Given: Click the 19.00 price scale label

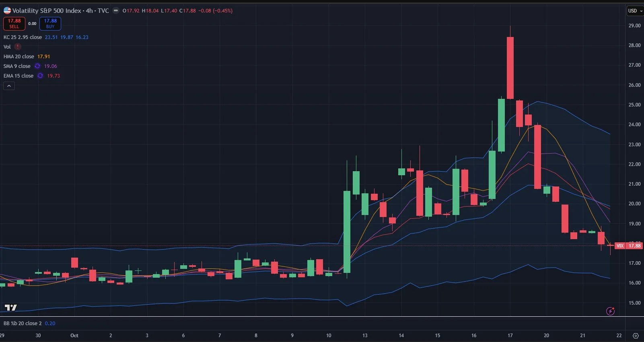Looking at the screenshot, I should point(635,223).
